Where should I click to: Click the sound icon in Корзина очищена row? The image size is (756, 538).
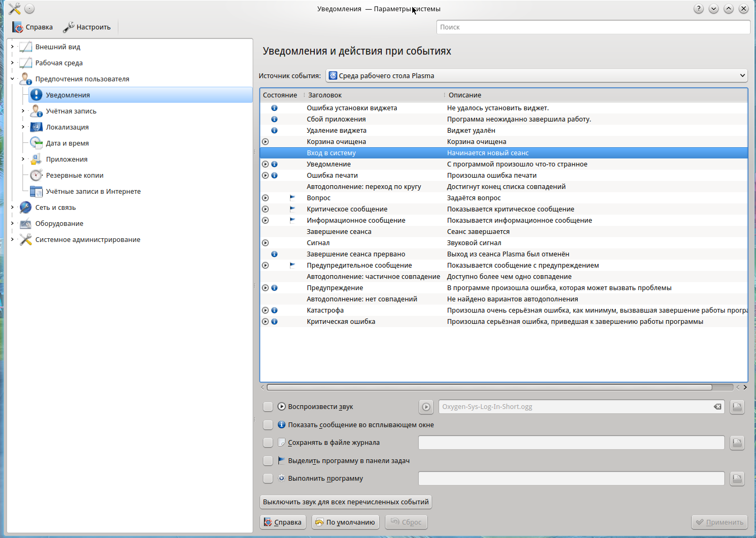pyautogui.click(x=266, y=142)
